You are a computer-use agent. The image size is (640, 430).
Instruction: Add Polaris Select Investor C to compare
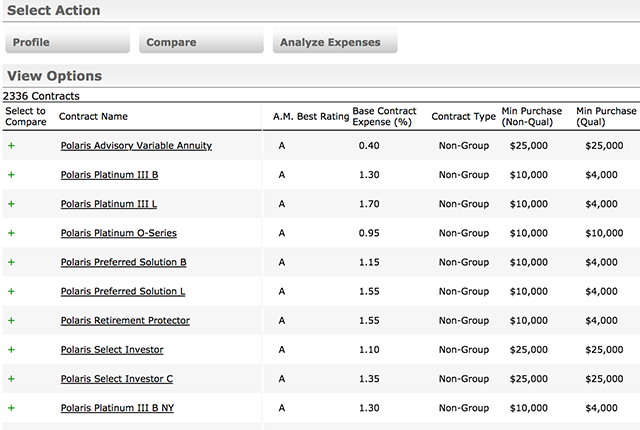point(12,379)
